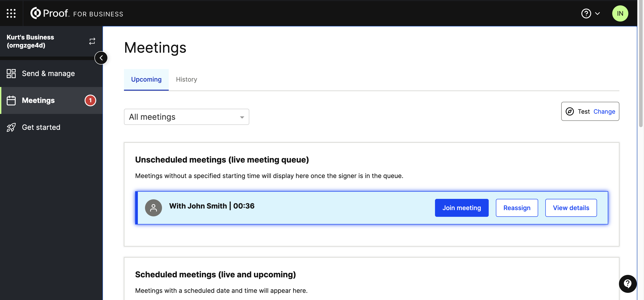Switch to the History tab
This screenshot has height=300, width=644.
pyautogui.click(x=186, y=79)
